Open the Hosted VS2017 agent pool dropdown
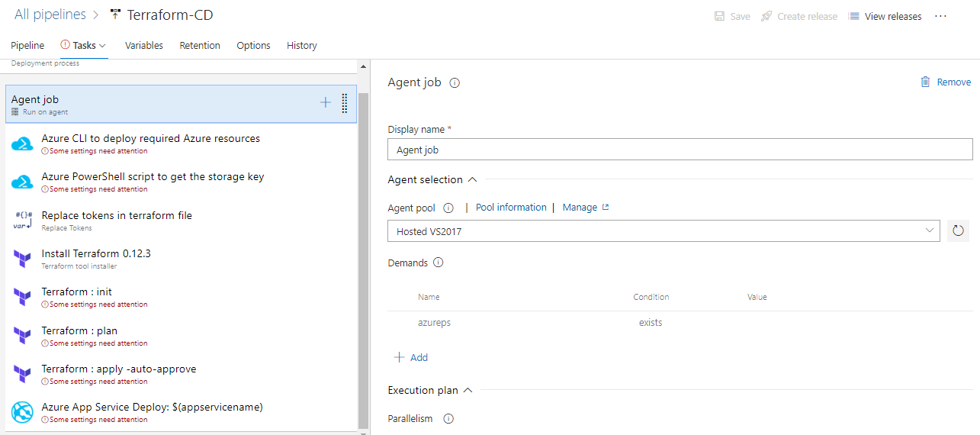This screenshot has width=980, height=435. point(664,230)
